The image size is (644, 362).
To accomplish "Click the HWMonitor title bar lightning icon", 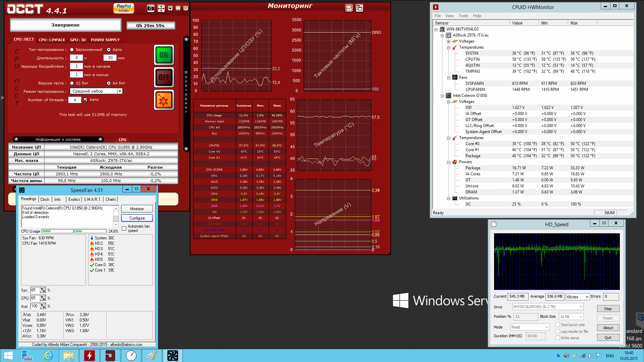I will 436,7.
